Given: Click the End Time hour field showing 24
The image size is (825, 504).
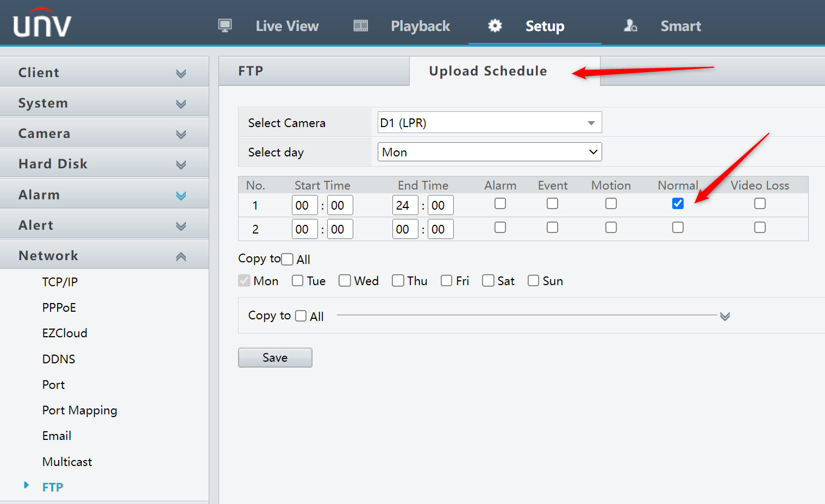Looking at the screenshot, I should pos(405,205).
